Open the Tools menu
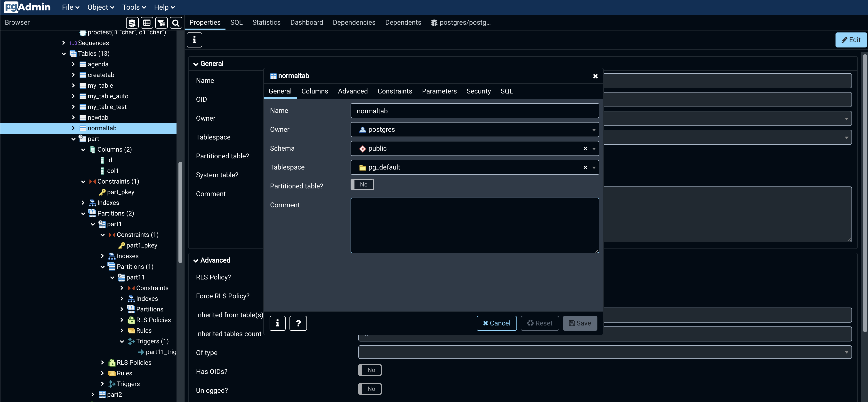The image size is (868, 402). (134, 7)
